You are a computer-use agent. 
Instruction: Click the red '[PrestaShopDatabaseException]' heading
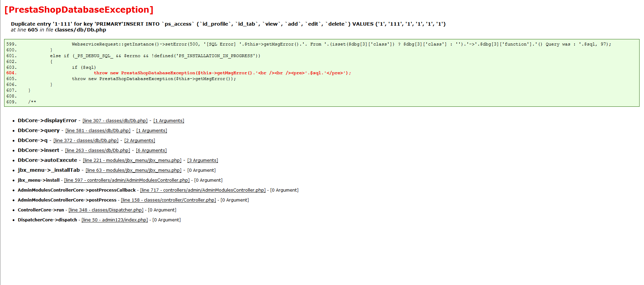point(79,10)
